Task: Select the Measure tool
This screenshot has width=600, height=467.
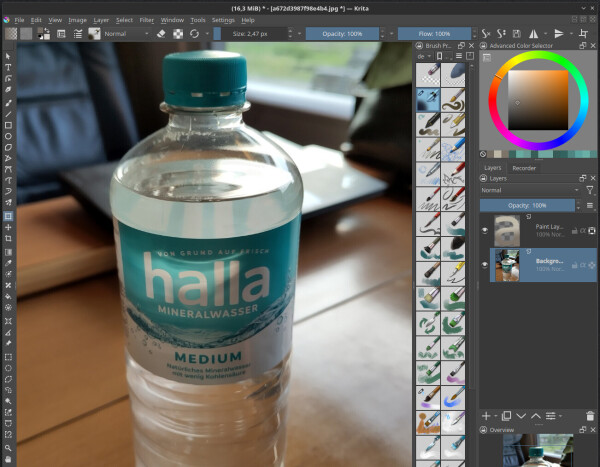Action: 8,332
